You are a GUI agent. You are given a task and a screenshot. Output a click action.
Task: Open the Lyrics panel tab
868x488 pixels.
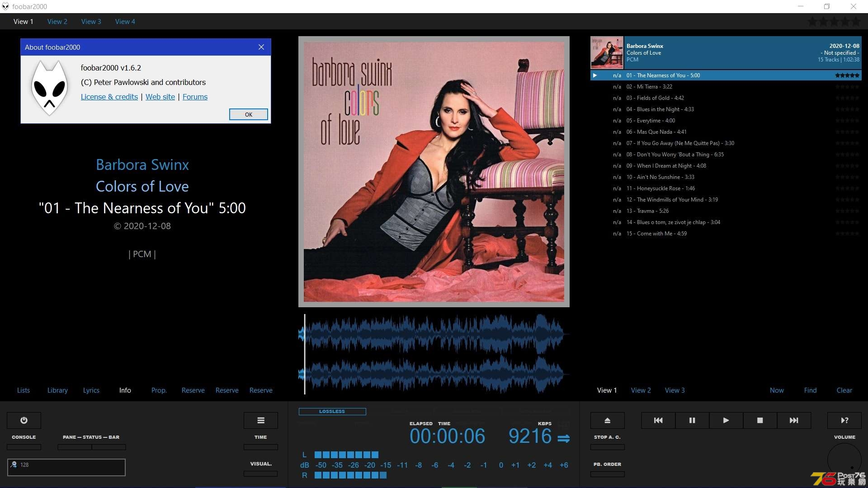coord(91,390)
